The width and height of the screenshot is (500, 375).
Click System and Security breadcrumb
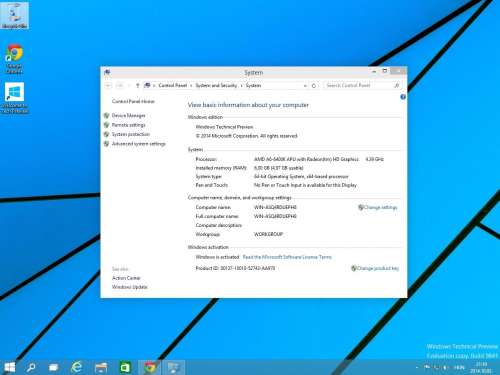point(216,85)
